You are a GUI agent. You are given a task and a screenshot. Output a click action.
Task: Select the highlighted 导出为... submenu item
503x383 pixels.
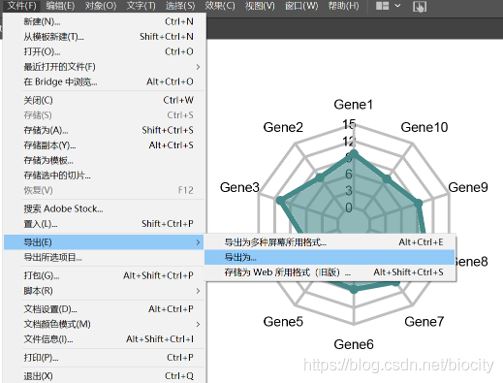pyautogui.click(x=330, y=257)
